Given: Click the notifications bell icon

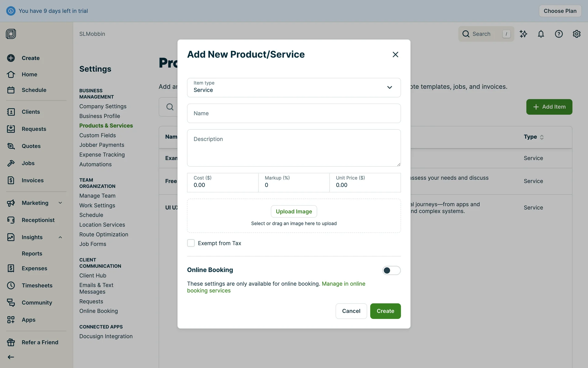Looking at the screenshot, I should pyautogui.click(x=541, y=34).
